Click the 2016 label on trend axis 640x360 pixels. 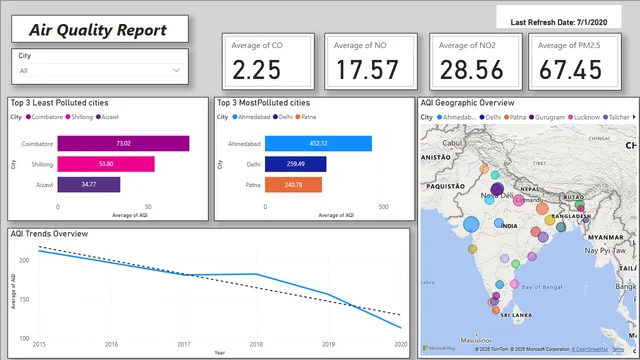click(111, 344)
